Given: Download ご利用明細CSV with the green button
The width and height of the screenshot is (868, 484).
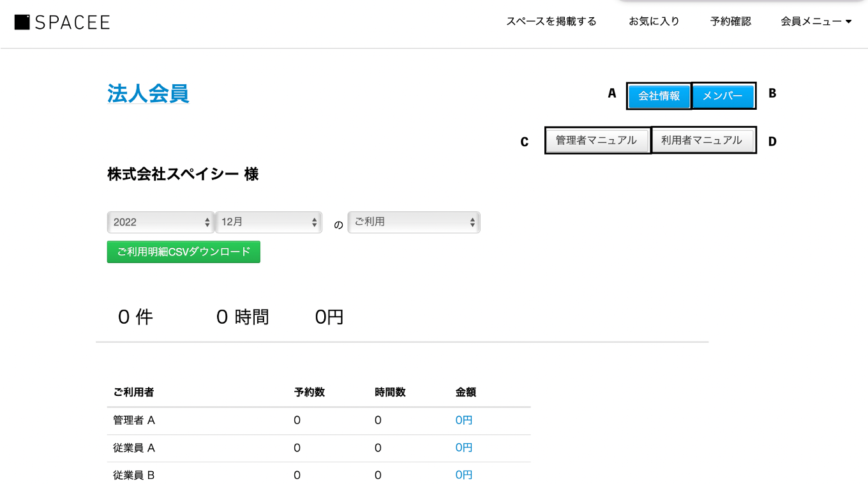Looking at the screenshot, I should point(184,252).
